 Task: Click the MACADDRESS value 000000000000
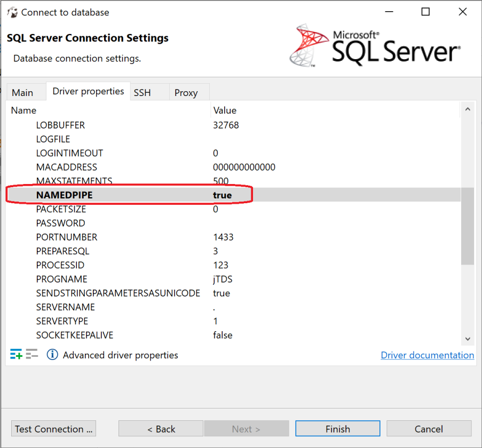point(244,167)
